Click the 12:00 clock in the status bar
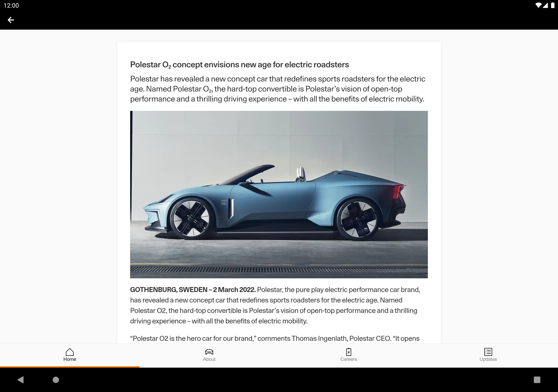 [x=11, y=5]
